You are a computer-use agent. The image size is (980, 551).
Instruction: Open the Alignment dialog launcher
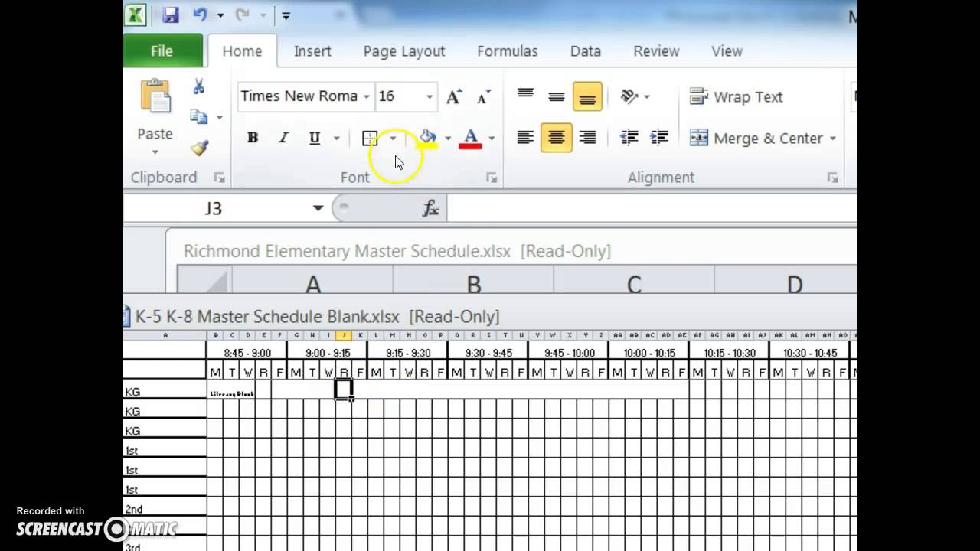click(832, 178)
